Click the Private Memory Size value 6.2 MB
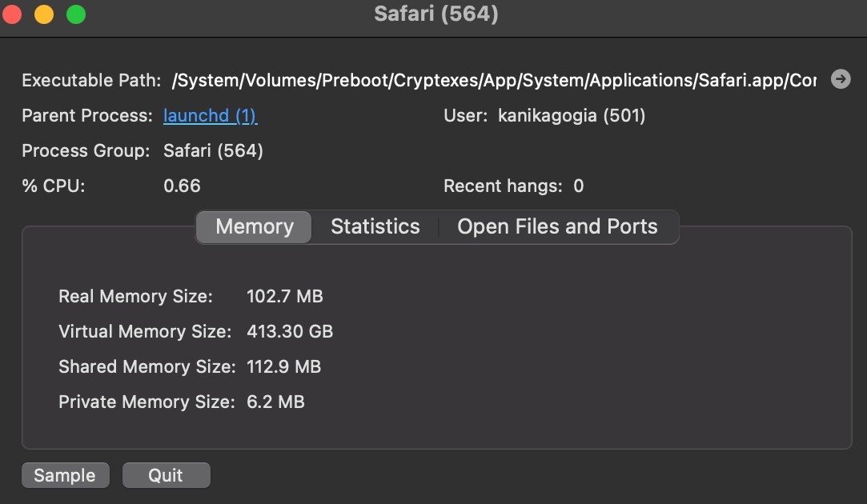 pyautogui.click(x=275, y=402)
